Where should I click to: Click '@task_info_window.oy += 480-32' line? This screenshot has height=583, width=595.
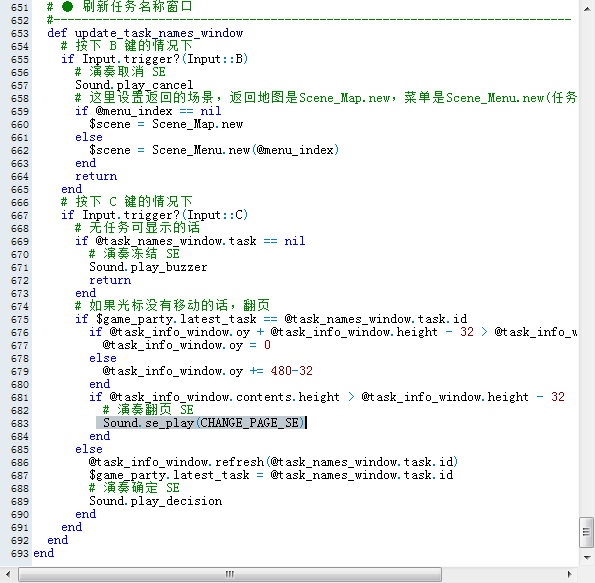(x=208, y=371)
